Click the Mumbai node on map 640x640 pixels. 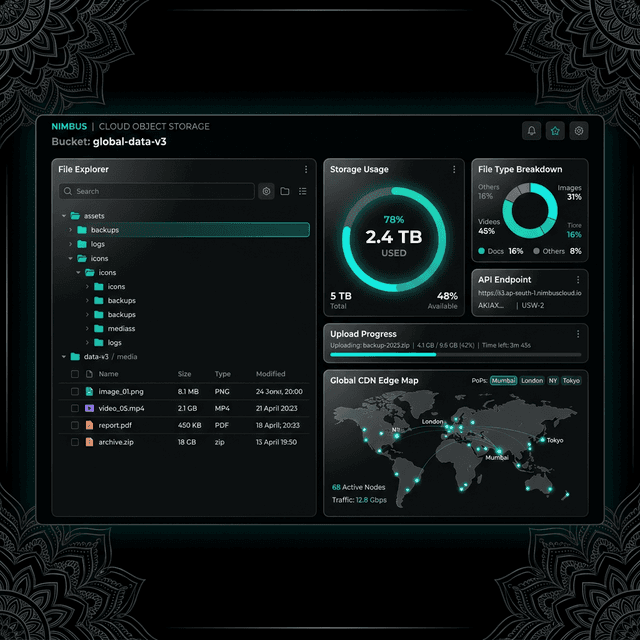point(499,451)
